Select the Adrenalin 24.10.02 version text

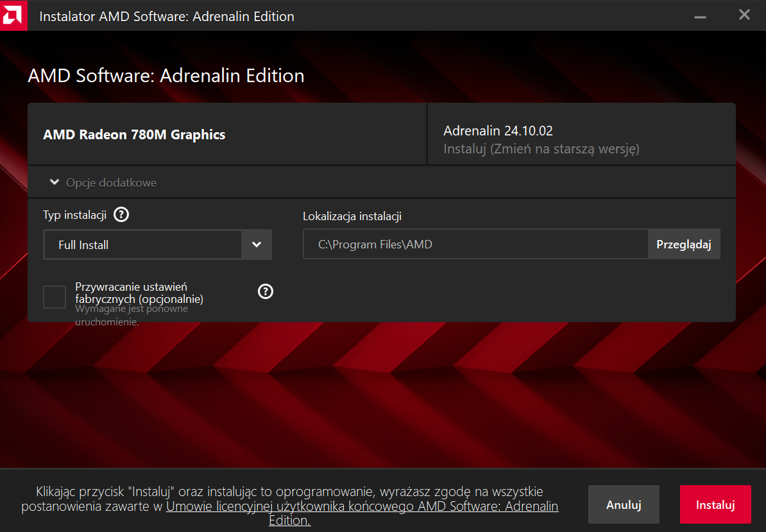point(498,131)
